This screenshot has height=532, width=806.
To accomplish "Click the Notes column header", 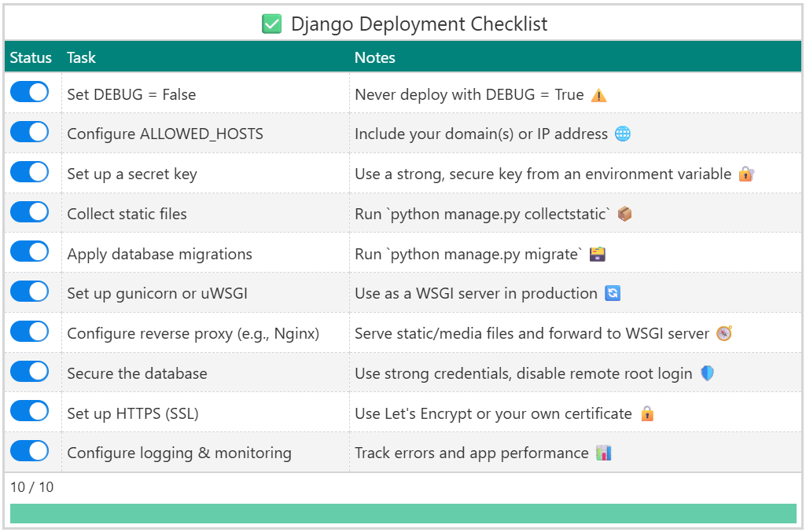I will [x=375, y=57].
